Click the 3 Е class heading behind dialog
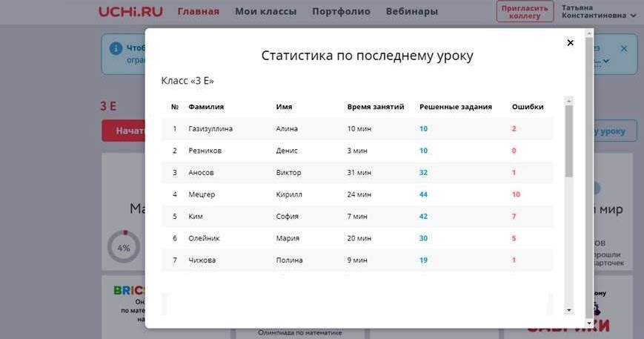This screenshot has width=644, height=339. point(108,106)
